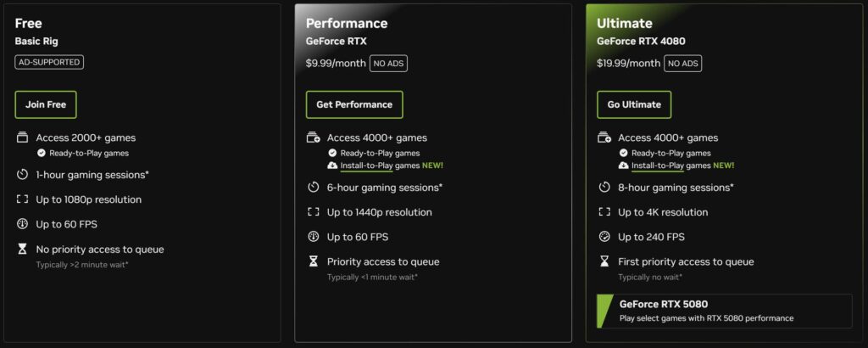Click the hourglass icon by First priority access
The height and width of the screenshot is (348, 868).
coord(604,261)
